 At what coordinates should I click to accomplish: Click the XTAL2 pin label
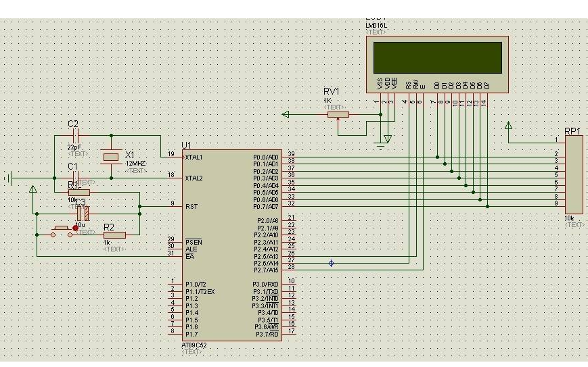click(194, 178)
